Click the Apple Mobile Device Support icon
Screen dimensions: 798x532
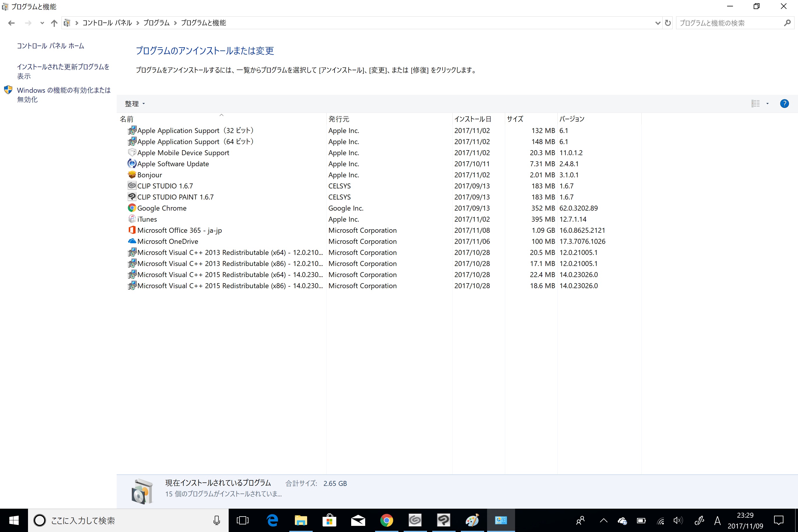pyautogui.click(x=132, y=153)
